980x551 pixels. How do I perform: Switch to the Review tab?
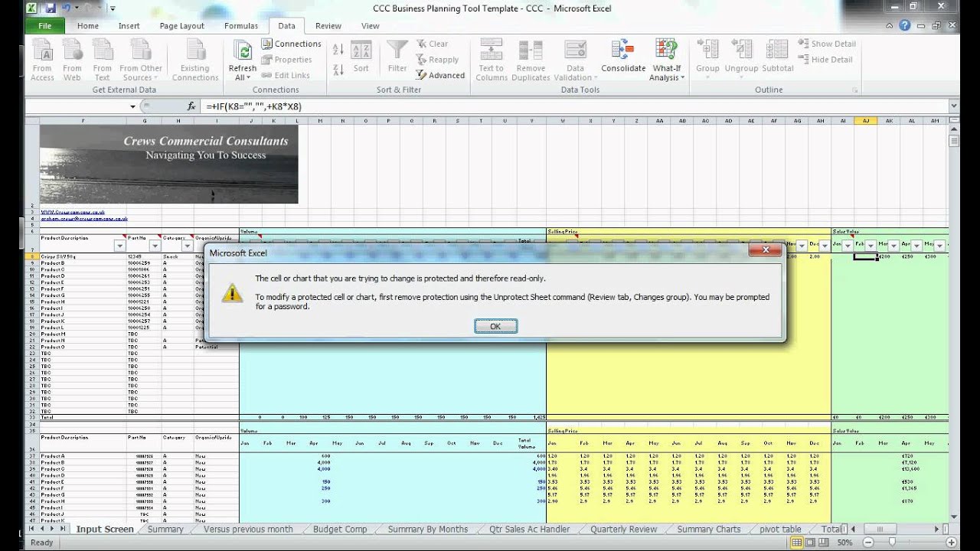click(x=328, y=26)
